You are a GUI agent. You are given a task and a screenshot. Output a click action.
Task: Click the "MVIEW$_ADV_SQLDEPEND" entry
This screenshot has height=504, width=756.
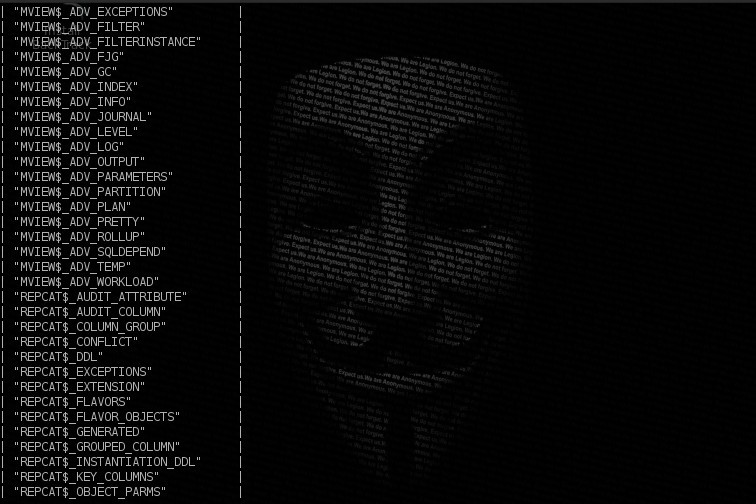click(90, 252)
